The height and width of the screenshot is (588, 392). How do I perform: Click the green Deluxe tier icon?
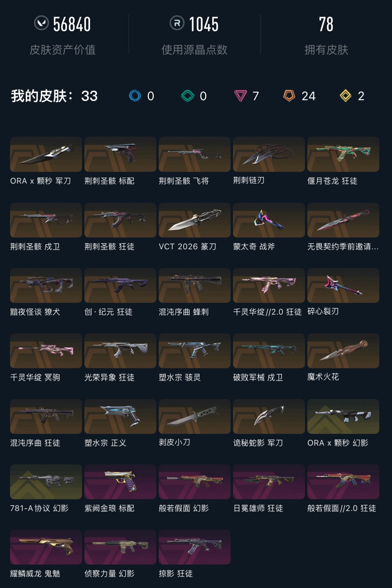coord(188,96)
